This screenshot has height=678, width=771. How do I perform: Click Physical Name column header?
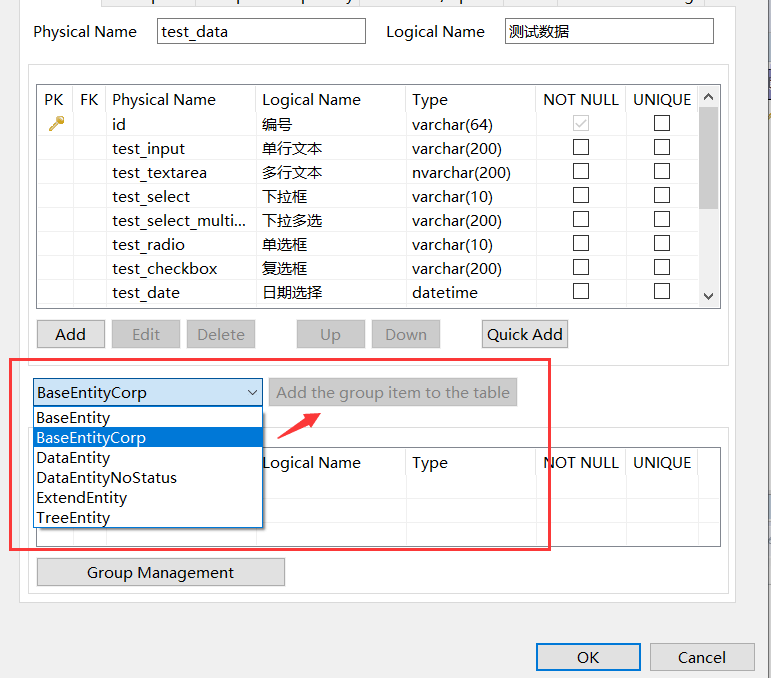[x=181, y=99]
